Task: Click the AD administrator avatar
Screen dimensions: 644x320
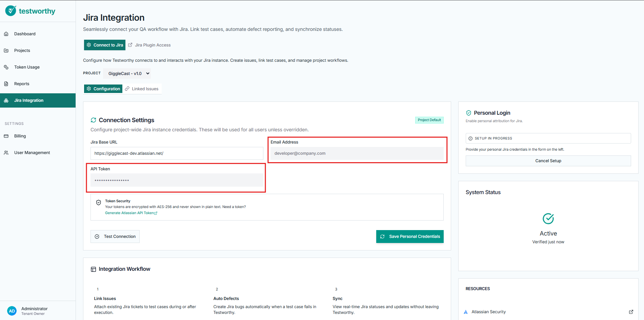Action: tap(12, 311)
